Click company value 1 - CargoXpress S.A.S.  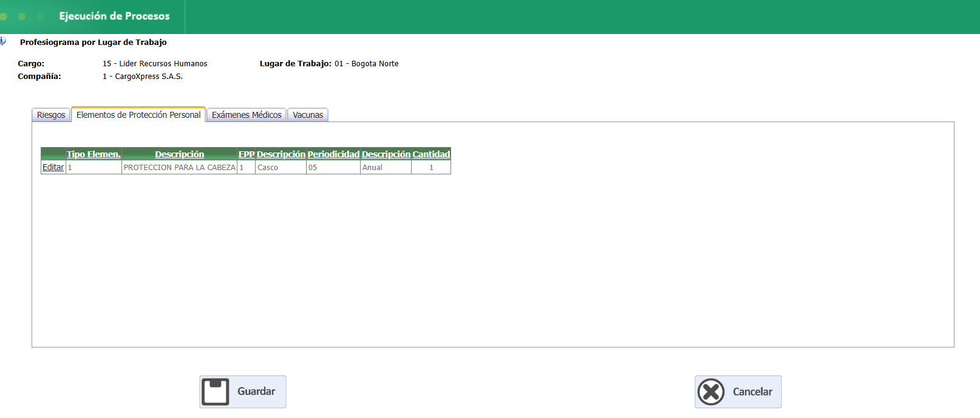tap(143, 77)
